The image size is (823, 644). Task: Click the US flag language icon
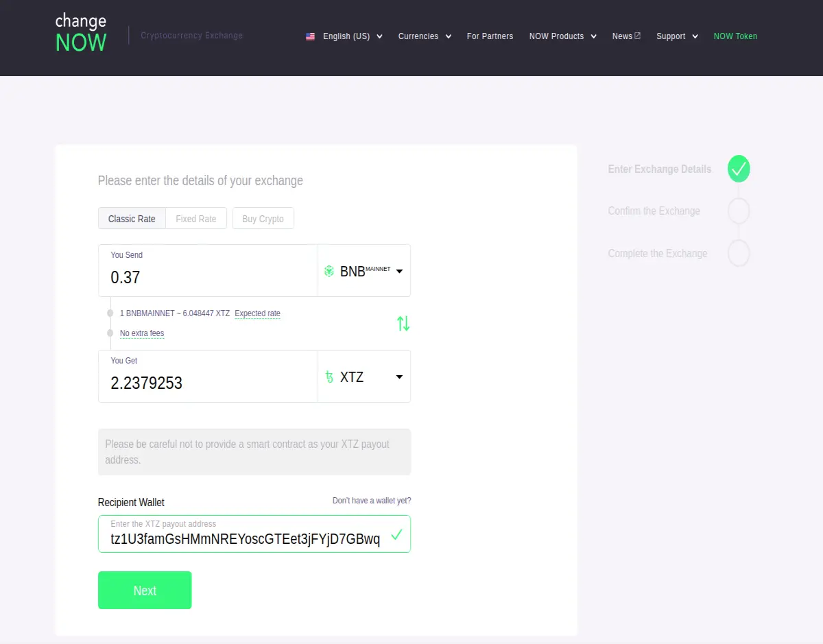[x=311, y=36]
